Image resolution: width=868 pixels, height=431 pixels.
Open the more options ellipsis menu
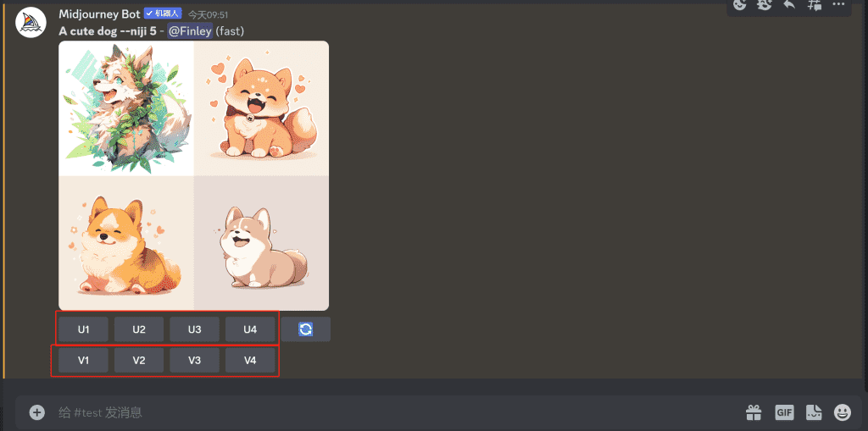839,4
